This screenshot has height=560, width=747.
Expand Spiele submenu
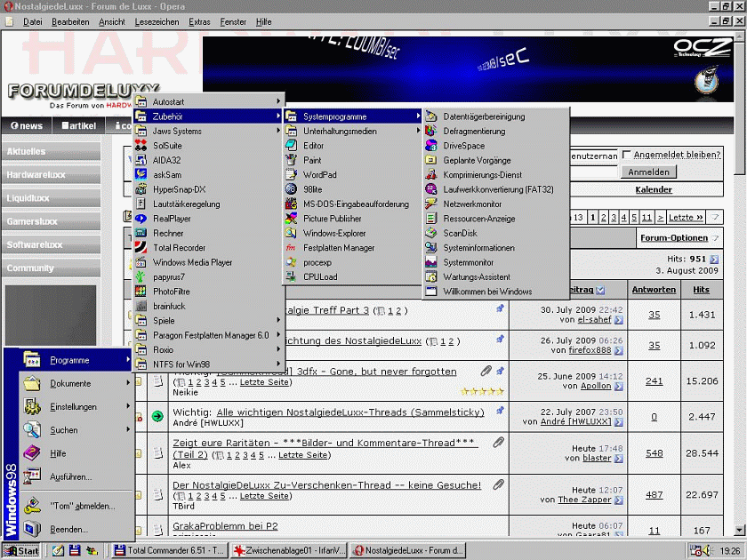(x=209, y=321)
